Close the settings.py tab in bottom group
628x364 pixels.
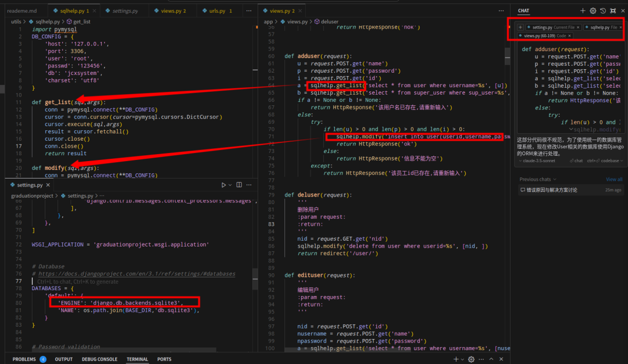(x=48, y=185)
